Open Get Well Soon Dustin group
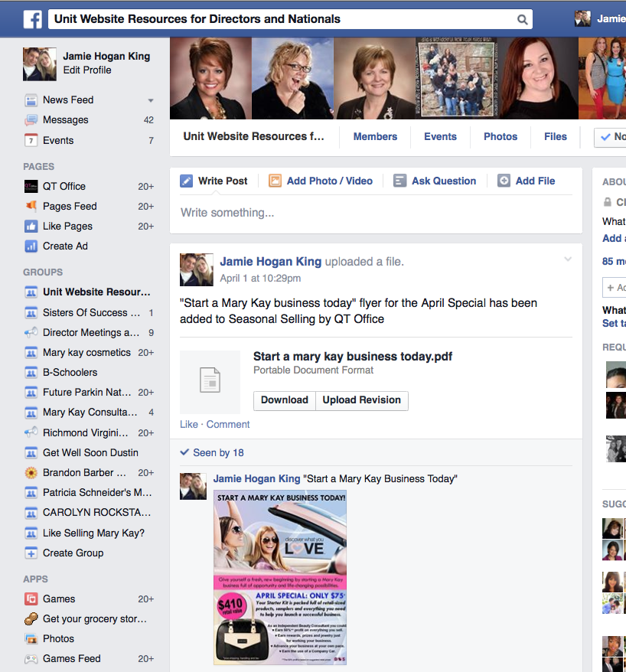626x672 pixels. click(x=90, y=453)
